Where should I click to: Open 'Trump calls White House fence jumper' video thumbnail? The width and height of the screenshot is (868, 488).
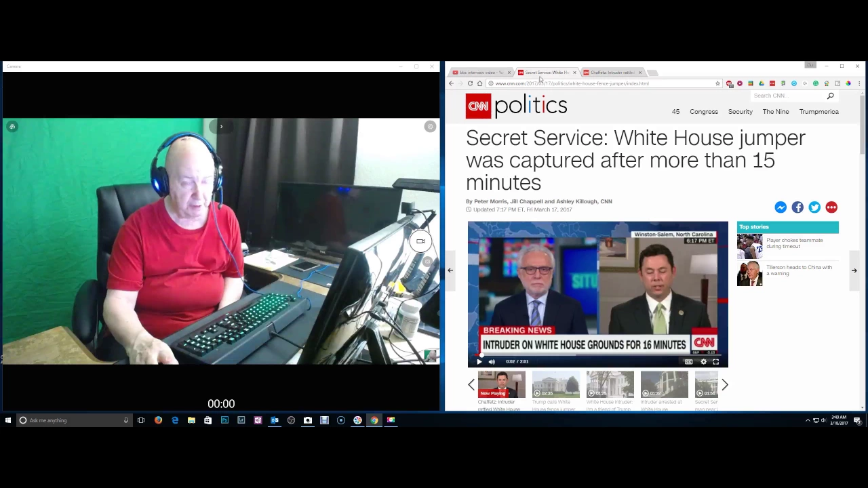pos(555,384)
